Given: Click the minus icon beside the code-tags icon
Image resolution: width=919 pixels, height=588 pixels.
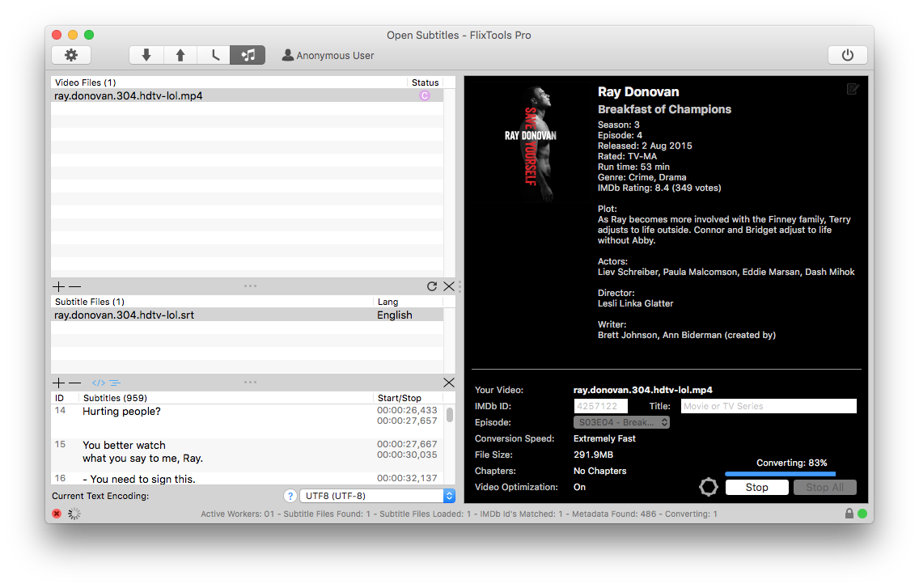Looking at the screenshot, I should (75, 383).
